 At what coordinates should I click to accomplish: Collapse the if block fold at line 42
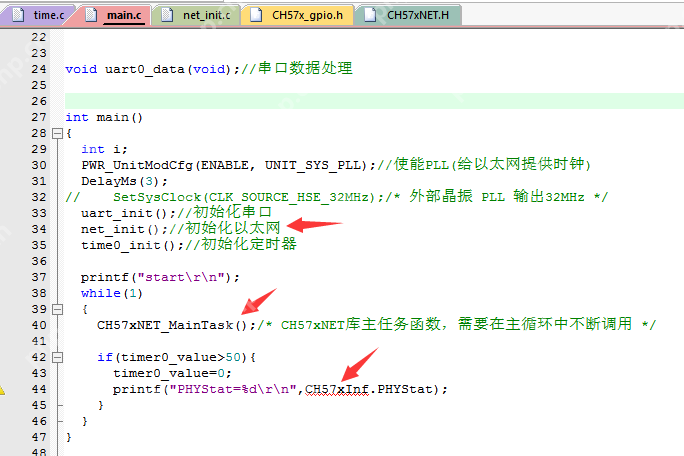58,357
